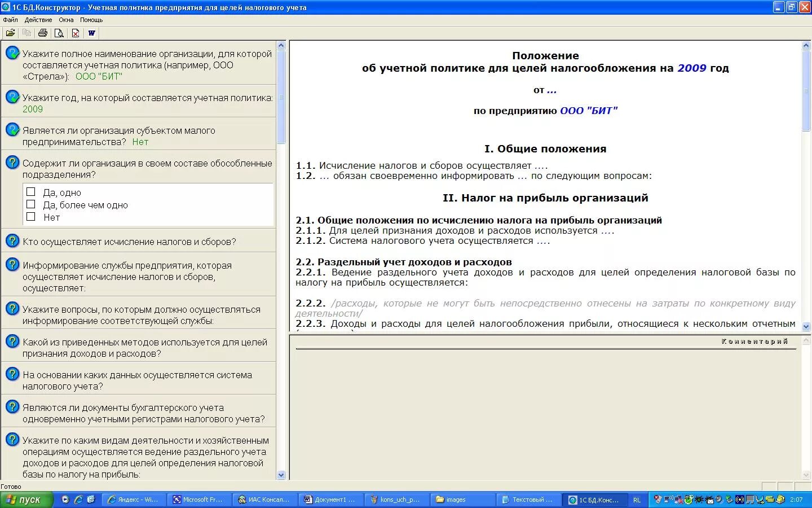812x508 pixels.
Task: Click media player icon in quick launch
Action: click(x=65, y=500)
